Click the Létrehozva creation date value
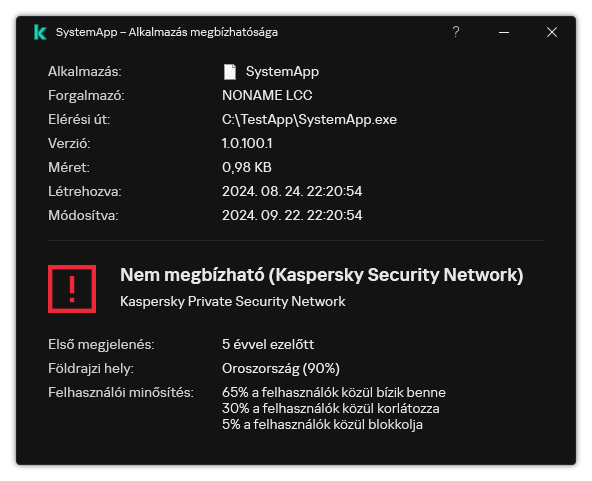Viewport: 592px width, 481px height. click(x=292, y=191)
